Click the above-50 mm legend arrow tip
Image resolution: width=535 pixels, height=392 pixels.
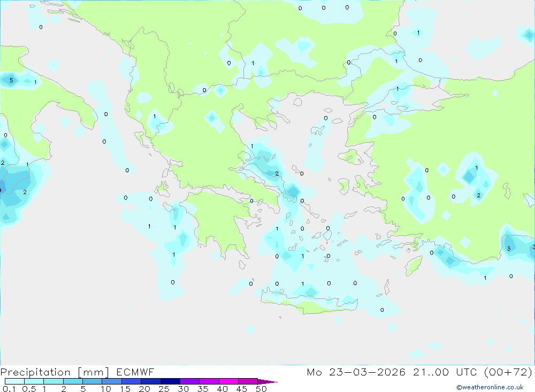coord(267,381)
